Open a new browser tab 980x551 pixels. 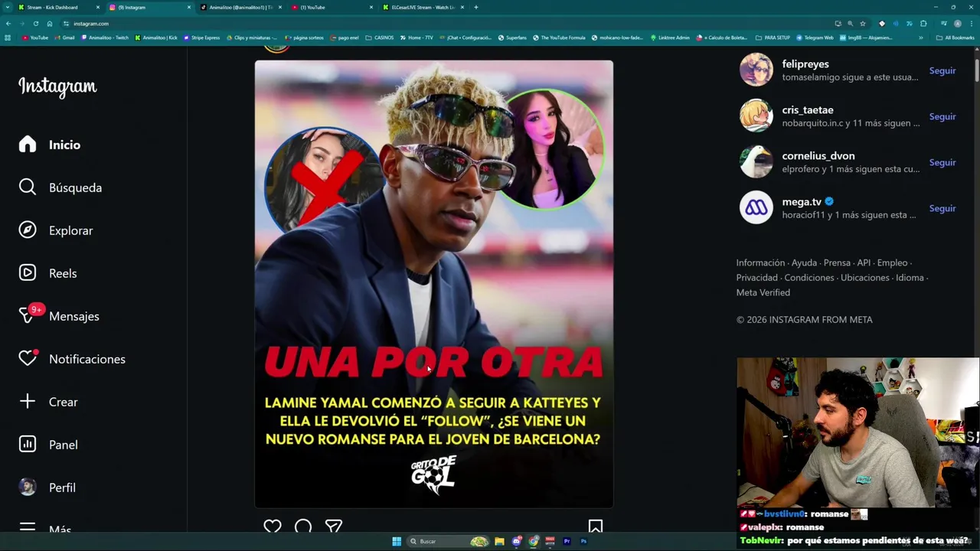(475, 7)
